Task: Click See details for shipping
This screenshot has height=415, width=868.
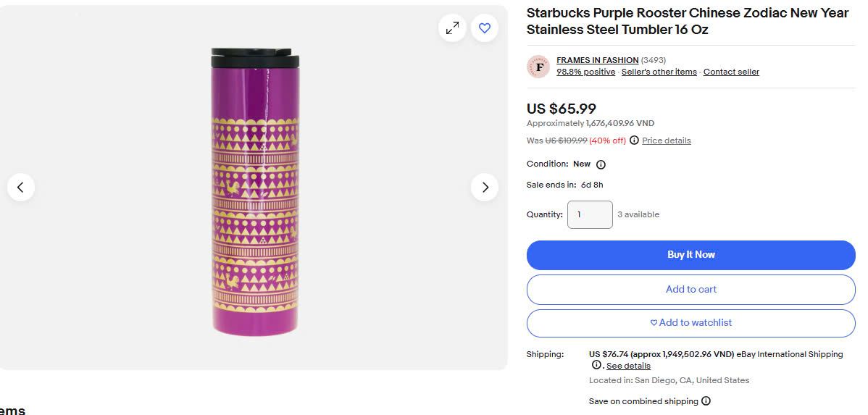Action: click(628, 366)
